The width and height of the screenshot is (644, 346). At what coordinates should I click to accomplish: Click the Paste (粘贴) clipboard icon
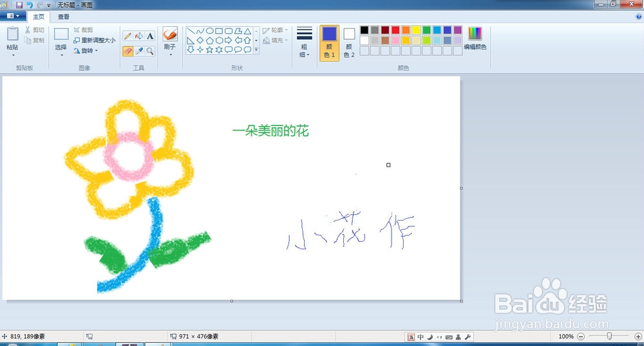pos(13,34)
